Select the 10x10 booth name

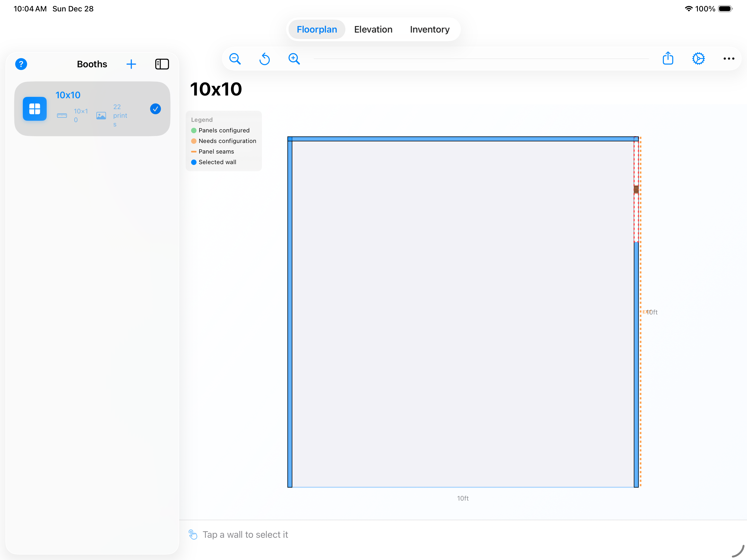(68, 95)
